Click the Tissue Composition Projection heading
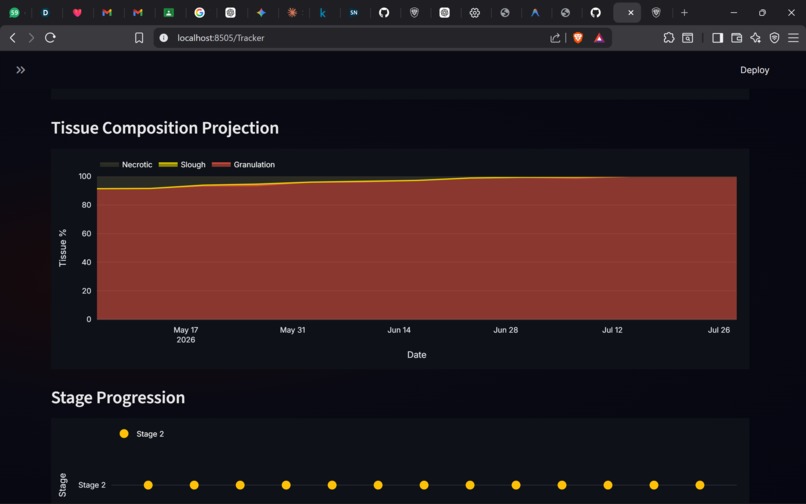The height and width of the screenshot is (504, 806). 165,128
